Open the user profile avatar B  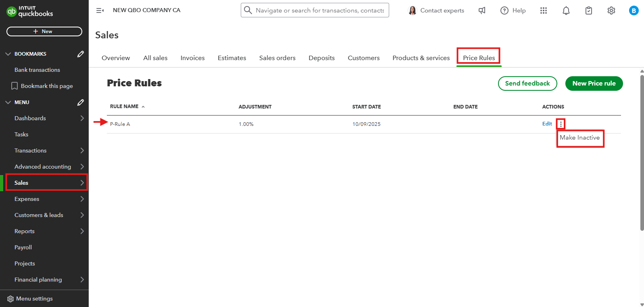pyautogui.click(x=634, y=10)
